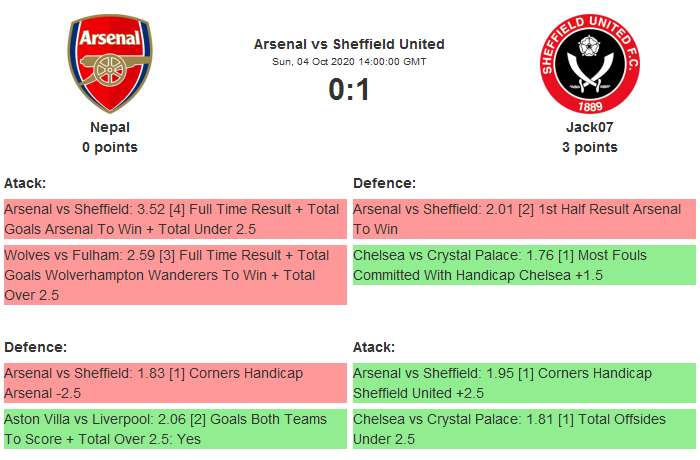Click Nepal's top Atack heading
Viewport: 700px width, 460px height.
[25, 183]
